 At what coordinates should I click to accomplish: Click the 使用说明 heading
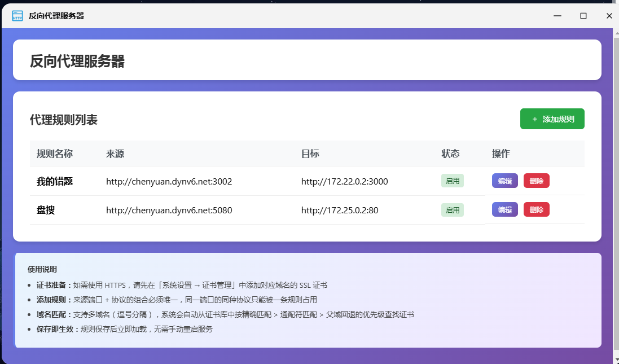click(42, 269)
